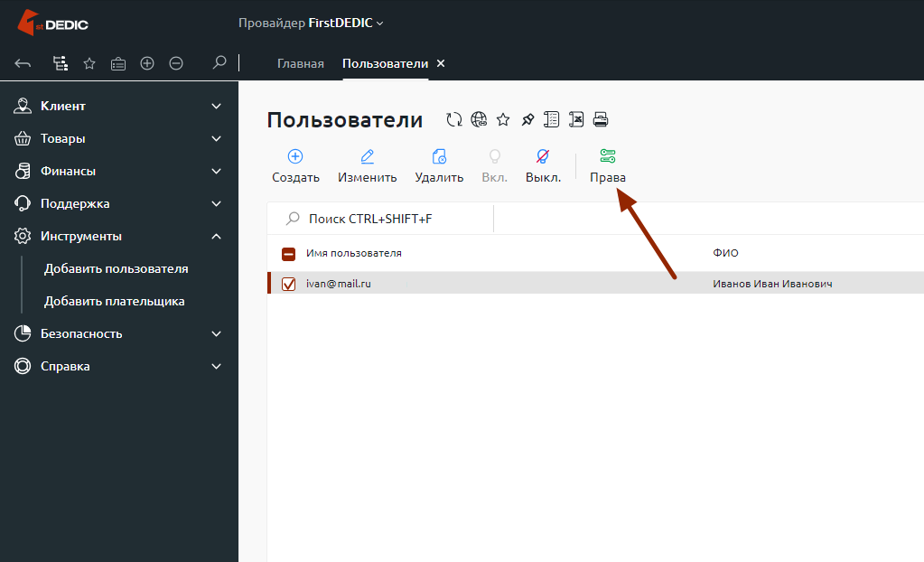Open Права for the selected user
The height and width of the screenshot is (562, 924).
[x=608, y=166]
